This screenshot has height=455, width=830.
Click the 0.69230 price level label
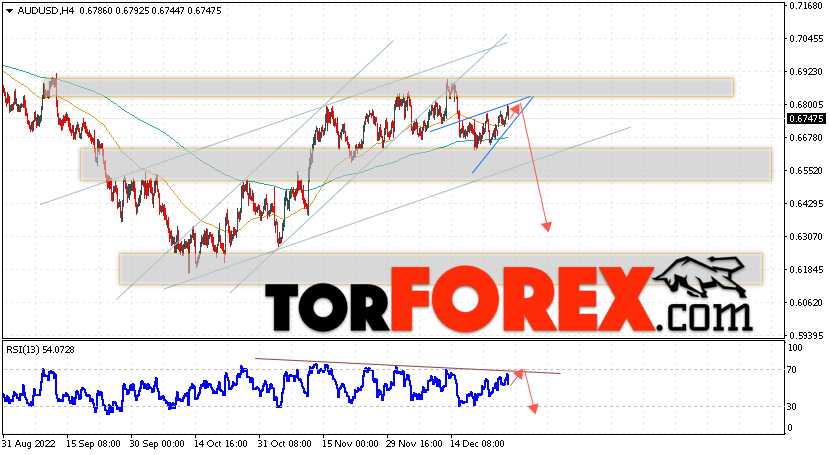[806, 71]
